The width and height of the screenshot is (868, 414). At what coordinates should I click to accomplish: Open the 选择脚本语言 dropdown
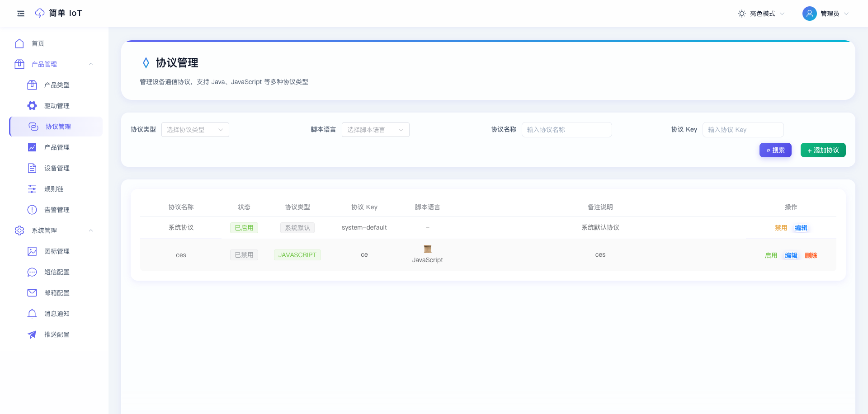(376, 130)
